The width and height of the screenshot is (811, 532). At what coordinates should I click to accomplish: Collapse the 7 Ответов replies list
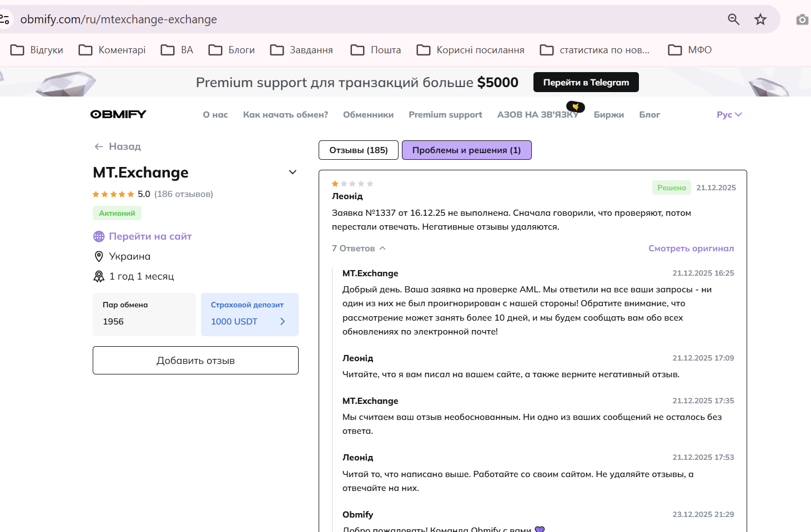[359, 249]
